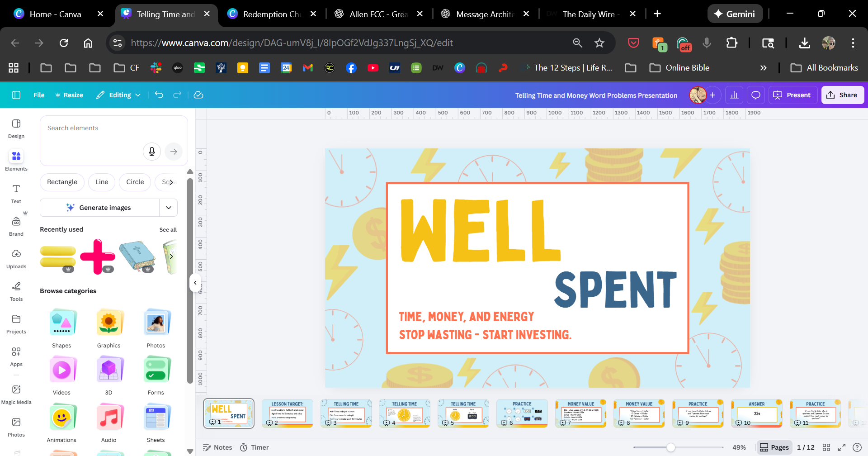868x456 pixels.
Task: Open the Magic Media tool
Action: pyautogui.click(x=16, y=394)
